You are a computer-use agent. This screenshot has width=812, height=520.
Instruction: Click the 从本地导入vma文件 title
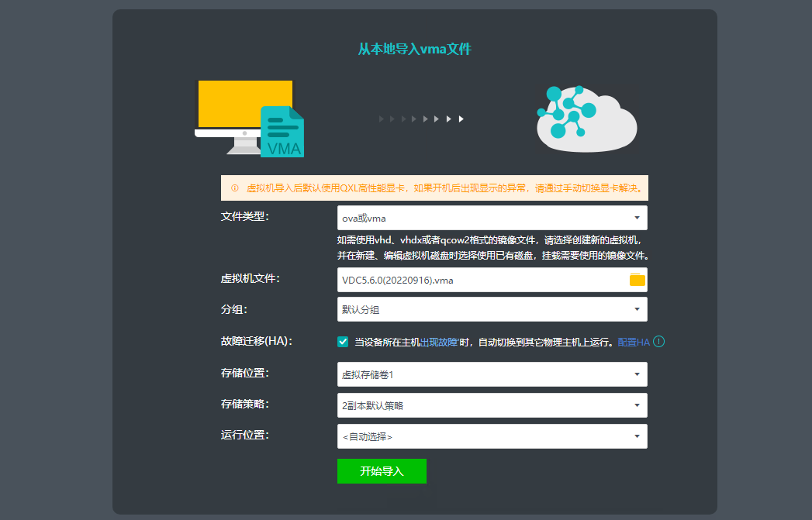point(415,49)
